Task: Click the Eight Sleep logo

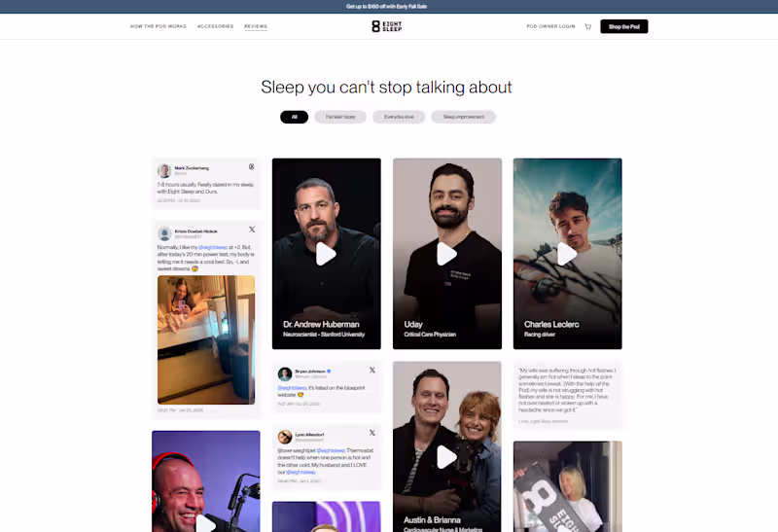Action: [386, 26]
